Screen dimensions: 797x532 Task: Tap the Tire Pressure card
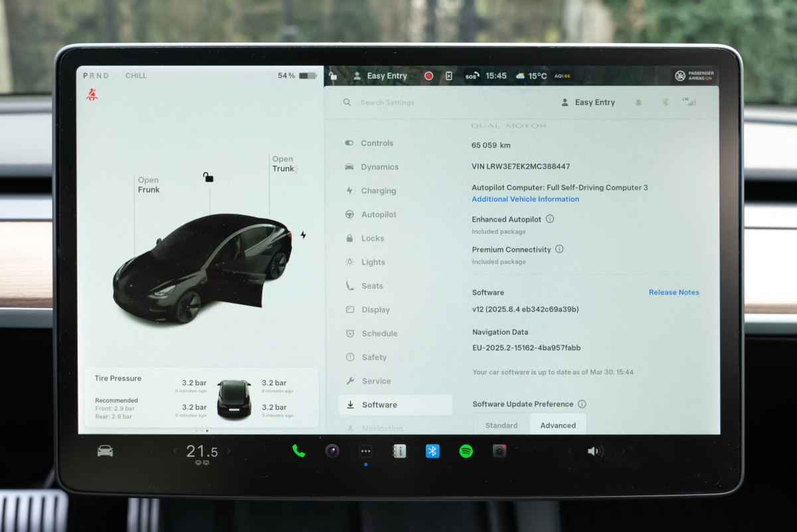click(202, 398)
